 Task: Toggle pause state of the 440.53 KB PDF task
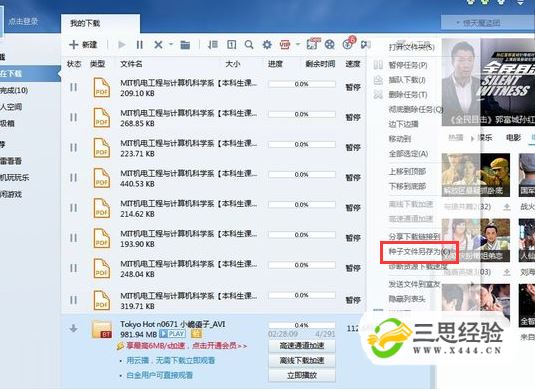click(73, 178)
